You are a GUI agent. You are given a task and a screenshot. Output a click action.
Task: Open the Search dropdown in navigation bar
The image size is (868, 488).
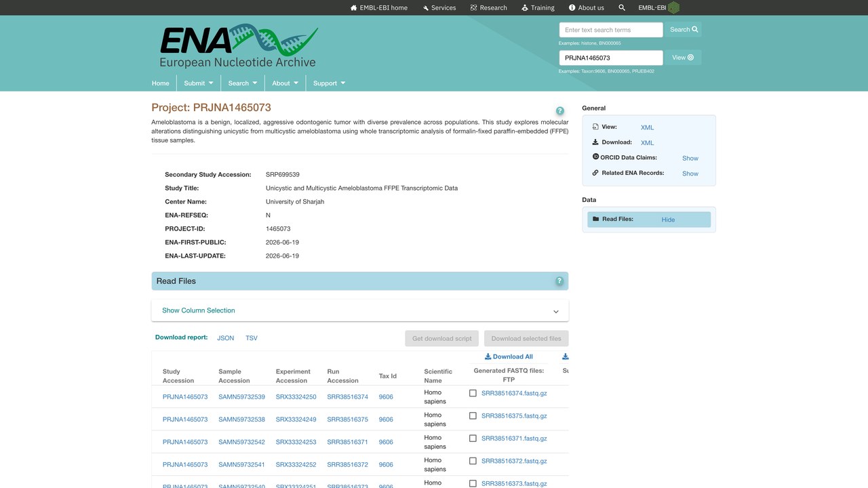[x=243, y=83]
